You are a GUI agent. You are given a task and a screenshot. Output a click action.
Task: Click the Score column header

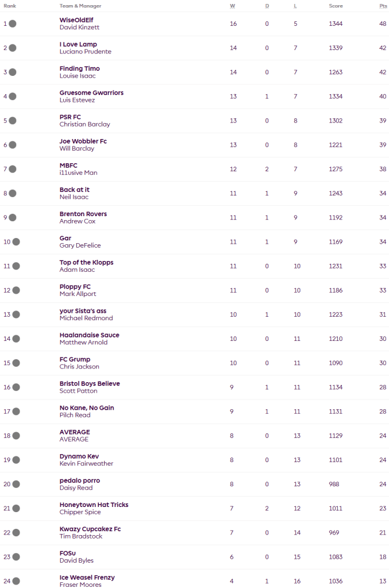click(336, 6)
